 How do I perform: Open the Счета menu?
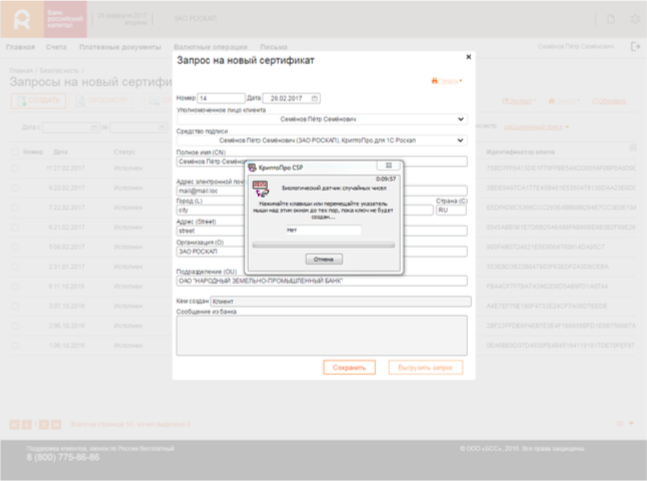(56, 47)
